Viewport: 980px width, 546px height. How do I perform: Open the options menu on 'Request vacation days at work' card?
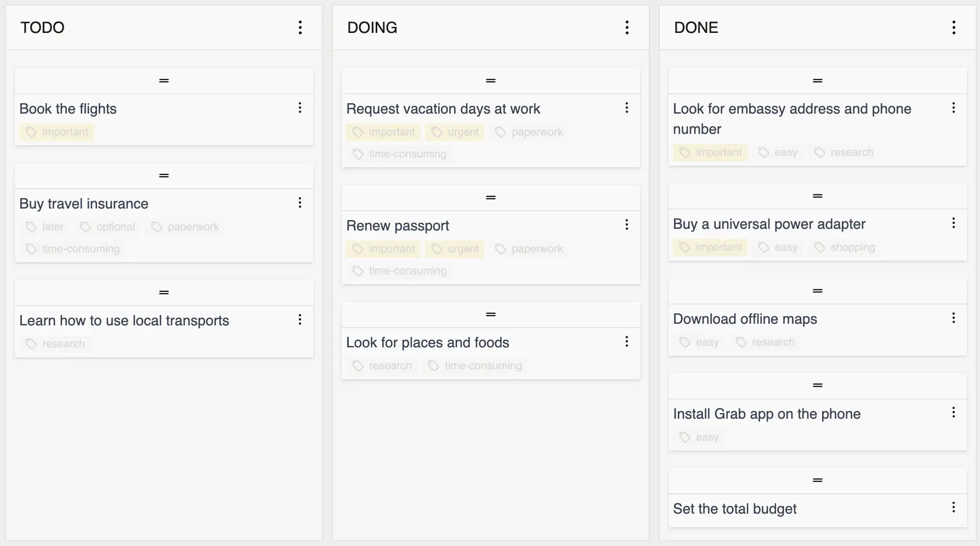pyautogui.click(x=626, y=108)
